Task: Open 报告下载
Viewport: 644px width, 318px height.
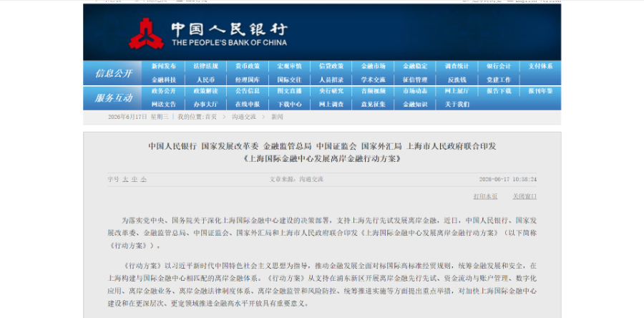Action: (x=499, y=91)
